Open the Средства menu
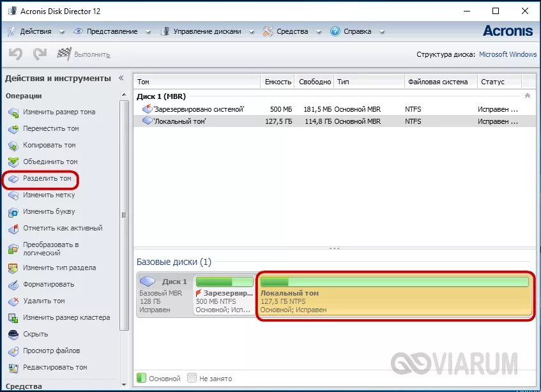The height and width of the screenshot is (392, 541). 292,31
